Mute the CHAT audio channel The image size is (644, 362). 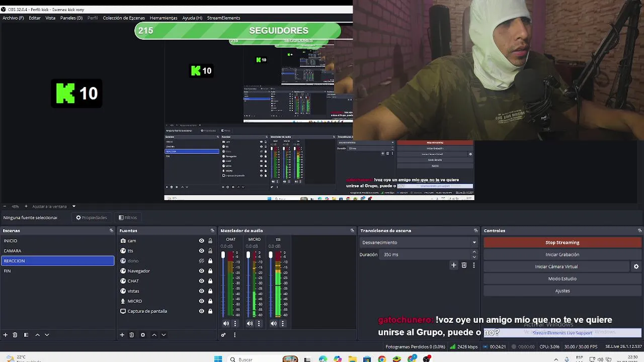(226, 324)
